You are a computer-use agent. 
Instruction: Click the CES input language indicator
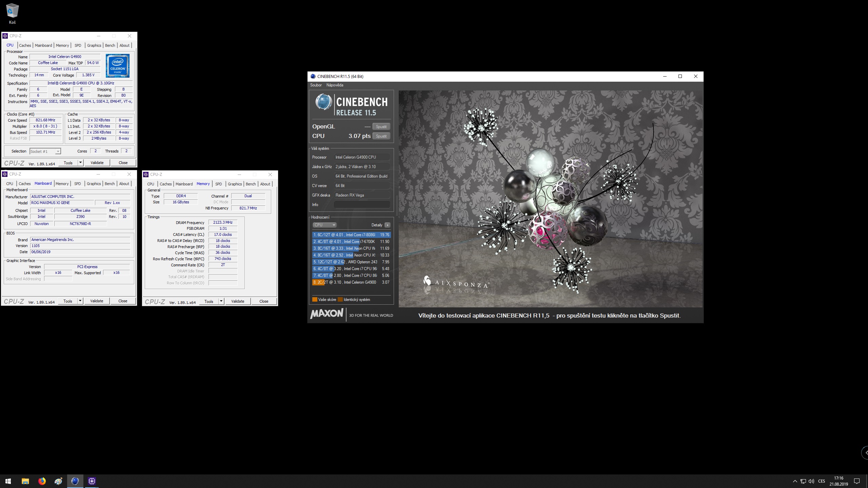point(822,481)
